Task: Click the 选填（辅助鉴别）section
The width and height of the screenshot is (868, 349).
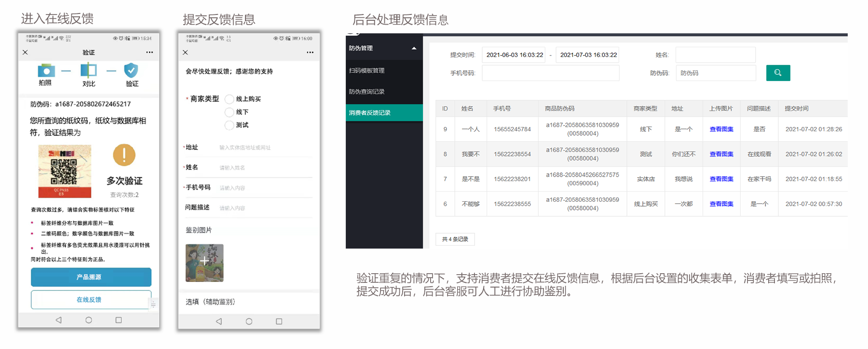Action: (211, 302)
